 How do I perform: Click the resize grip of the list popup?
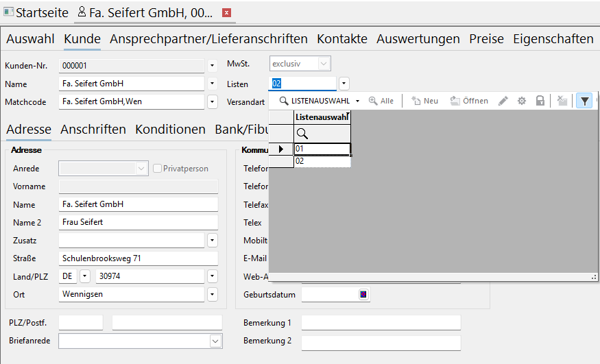(x=594, y=277)
